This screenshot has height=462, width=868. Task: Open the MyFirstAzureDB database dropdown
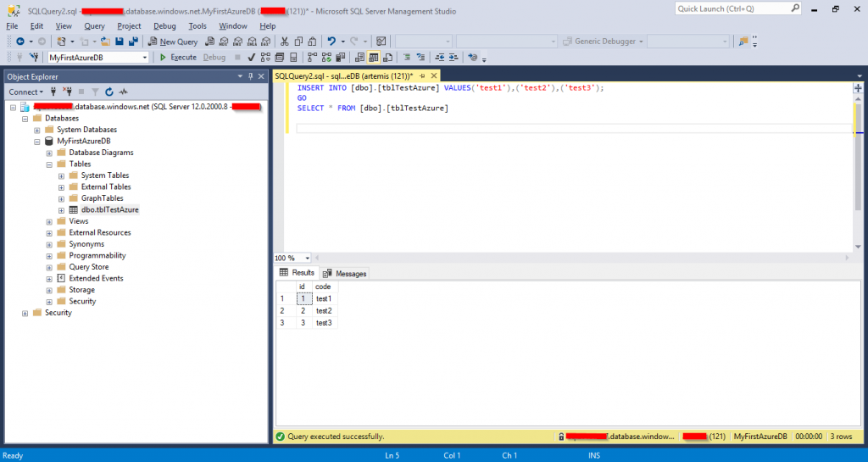coord(144,58)
